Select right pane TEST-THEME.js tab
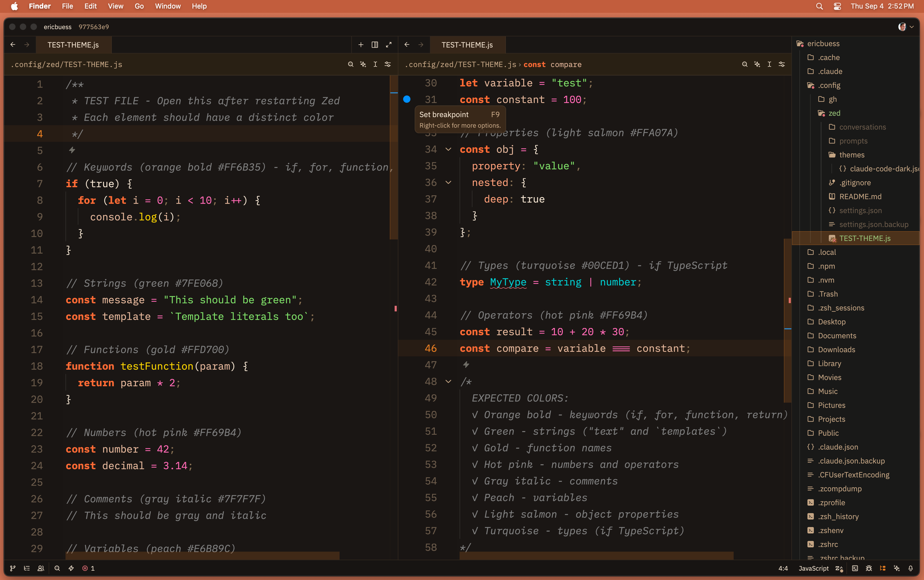This screenshot has height=580, width=924. pyautogui.click(x=467, y=45)
